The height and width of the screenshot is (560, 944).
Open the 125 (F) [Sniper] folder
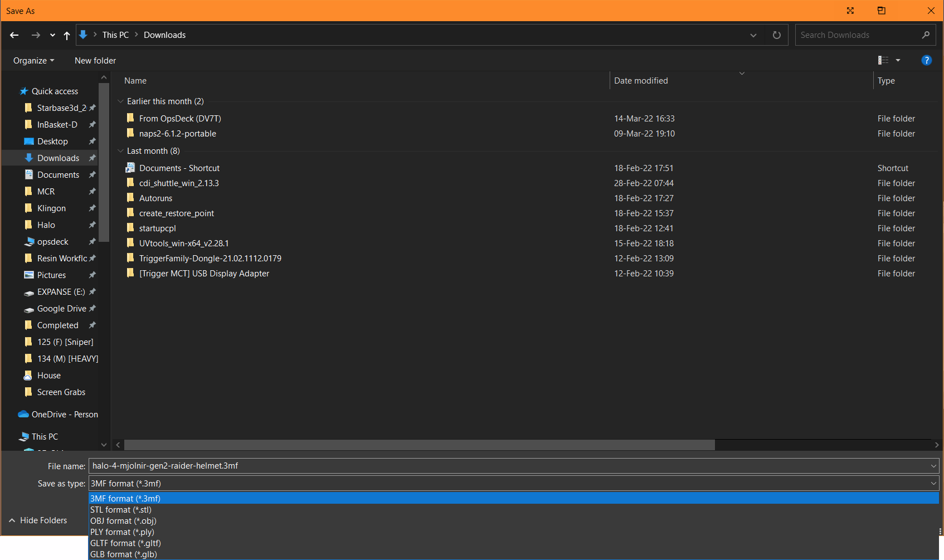pos(65,342)
